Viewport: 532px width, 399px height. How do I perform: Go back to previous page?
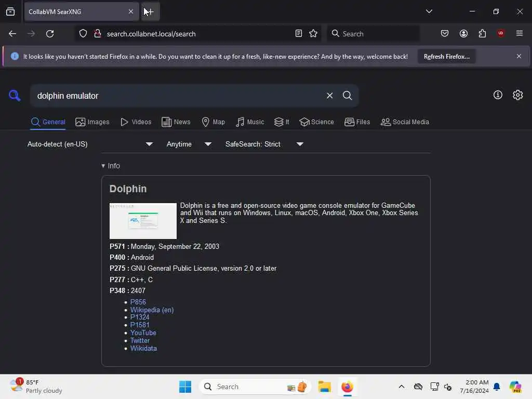click(12, 34)
